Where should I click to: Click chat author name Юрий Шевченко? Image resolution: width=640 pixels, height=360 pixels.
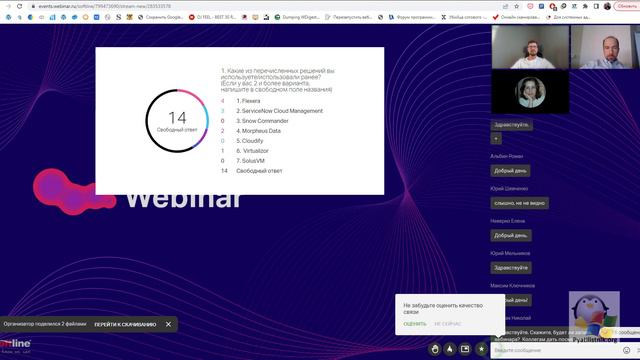[509, 189]
